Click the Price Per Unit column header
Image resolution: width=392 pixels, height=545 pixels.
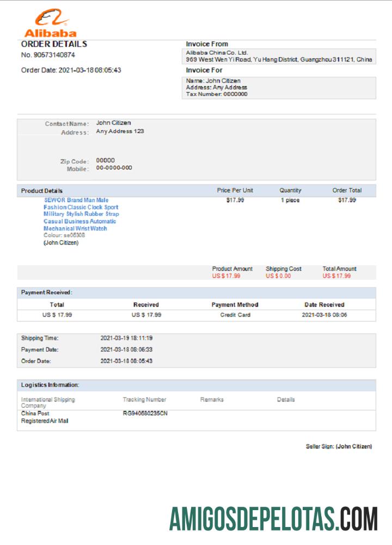[235, 191]
